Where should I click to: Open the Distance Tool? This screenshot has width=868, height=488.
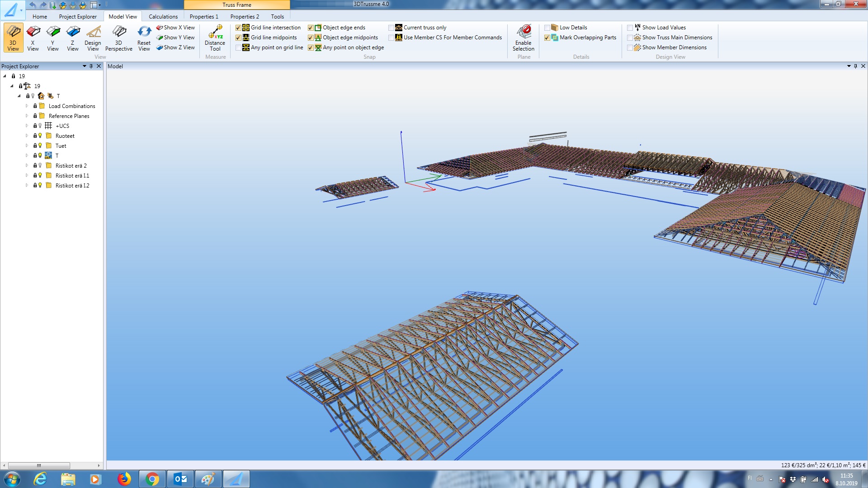[x=215, y=37]
